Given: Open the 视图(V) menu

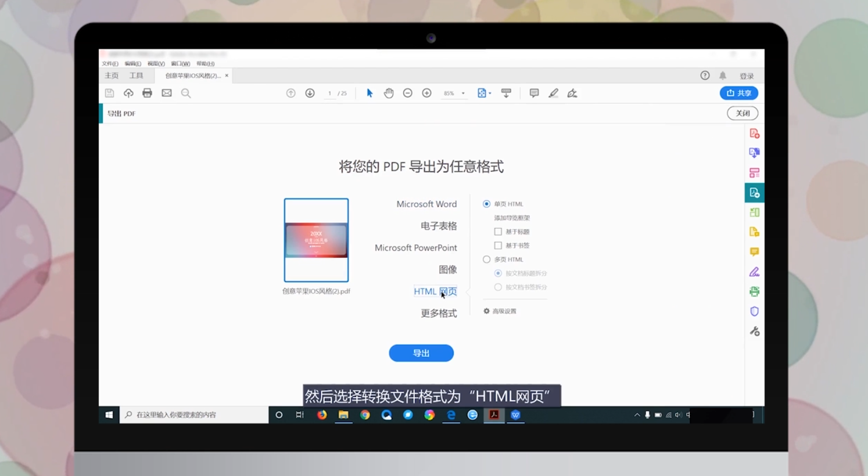Looking at the screenshot, I should 156,64.
